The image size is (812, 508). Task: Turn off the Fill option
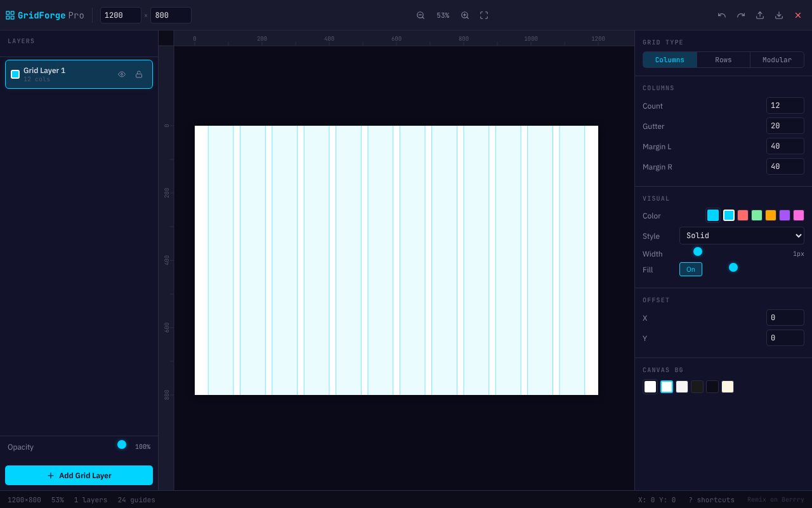(691, 269)
